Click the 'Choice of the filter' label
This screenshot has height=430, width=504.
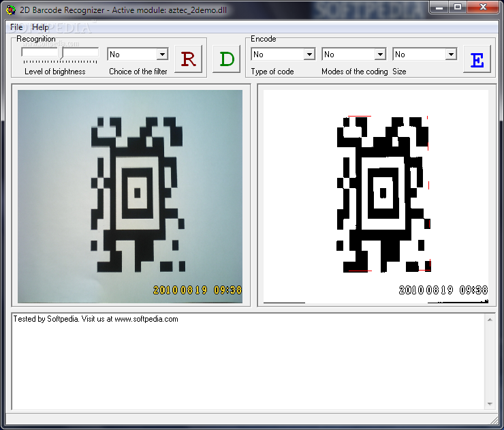click(138, 72)
